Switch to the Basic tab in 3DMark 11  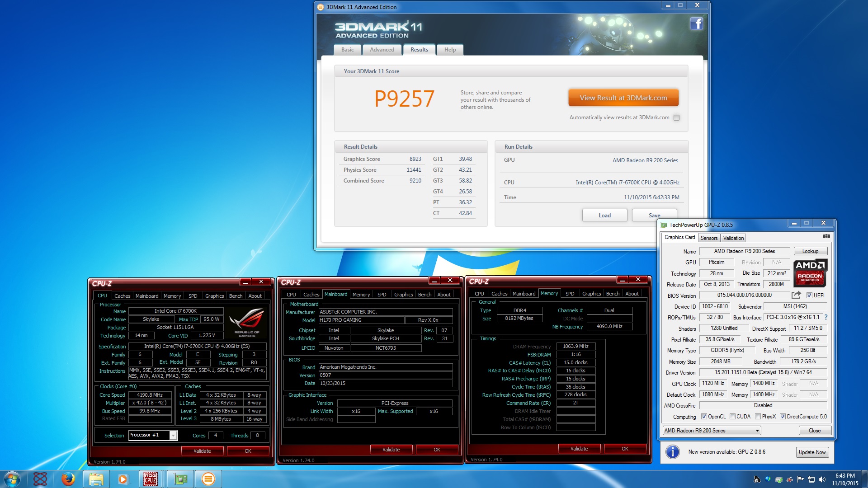pyautogui.click(x=347, y=50)
